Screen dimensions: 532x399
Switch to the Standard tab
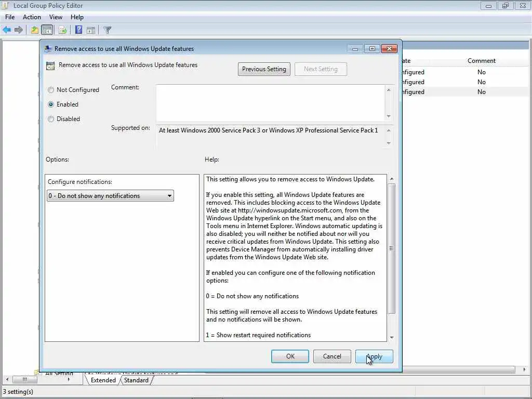(136, 380)
